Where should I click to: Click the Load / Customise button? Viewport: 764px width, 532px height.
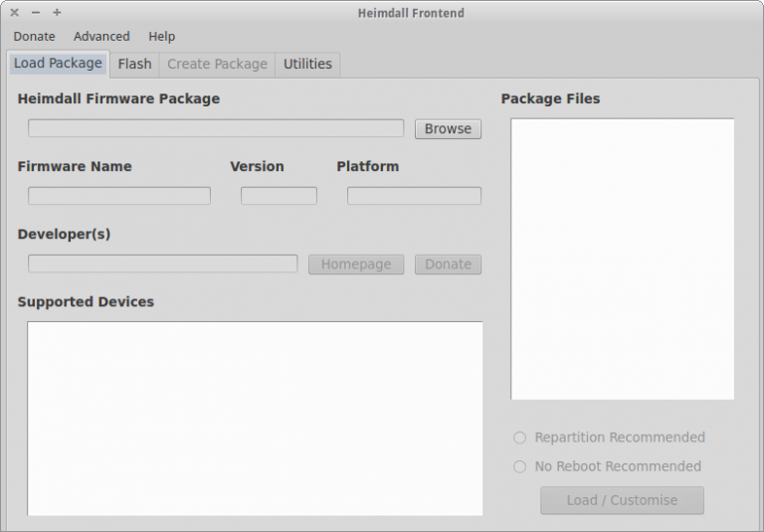pos(622,500)
